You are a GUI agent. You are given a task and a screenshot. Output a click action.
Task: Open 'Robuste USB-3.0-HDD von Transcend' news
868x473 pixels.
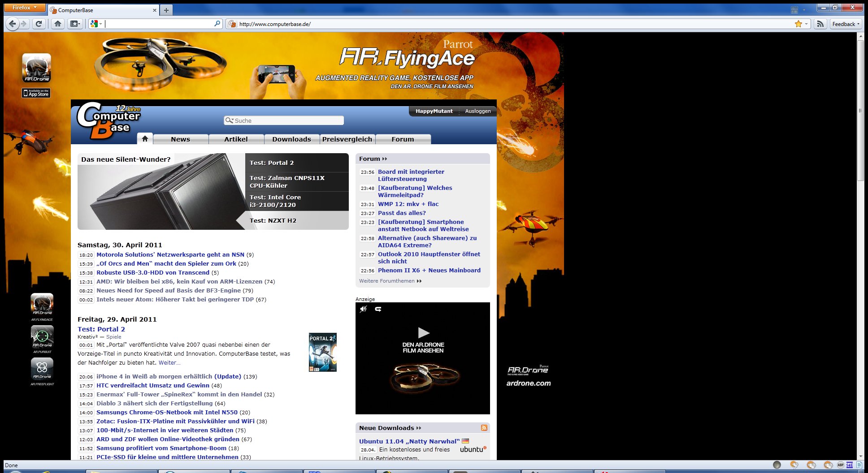pos(153,272)
